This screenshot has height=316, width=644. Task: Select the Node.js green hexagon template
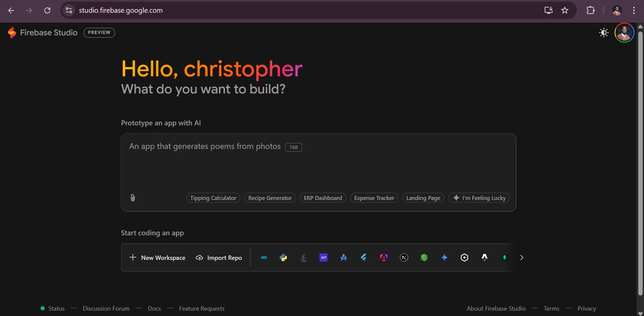point(424,257)
